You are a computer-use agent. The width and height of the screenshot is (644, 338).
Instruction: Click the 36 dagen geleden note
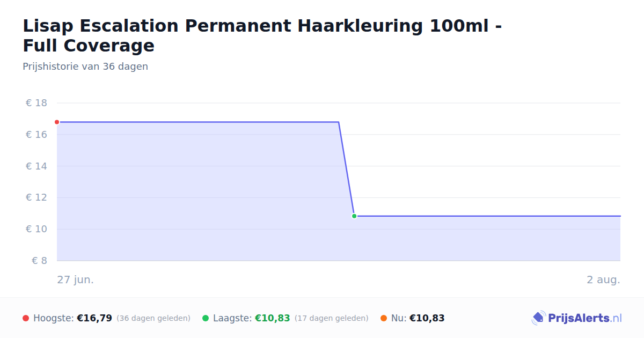[153, 318]
